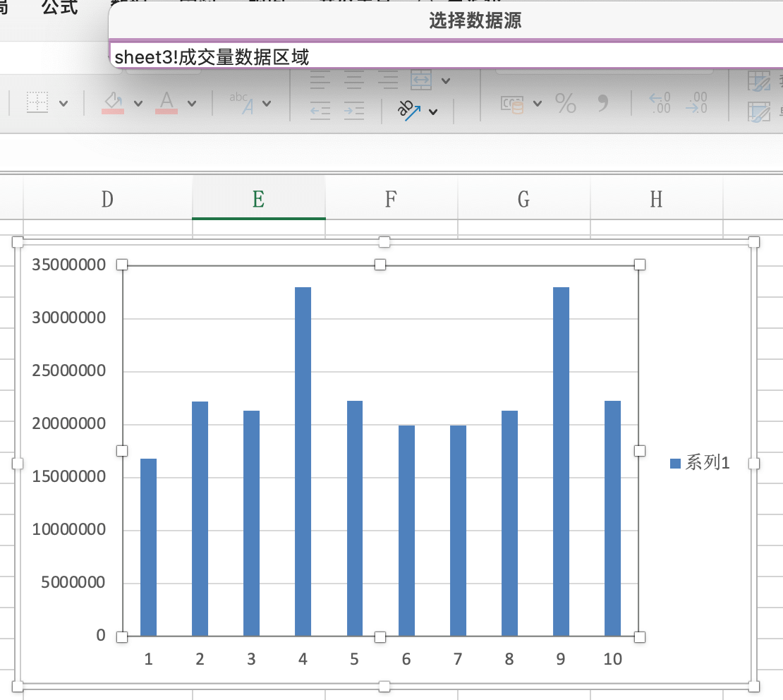
Task: Click the align left icon
Action: click(320, 80)
